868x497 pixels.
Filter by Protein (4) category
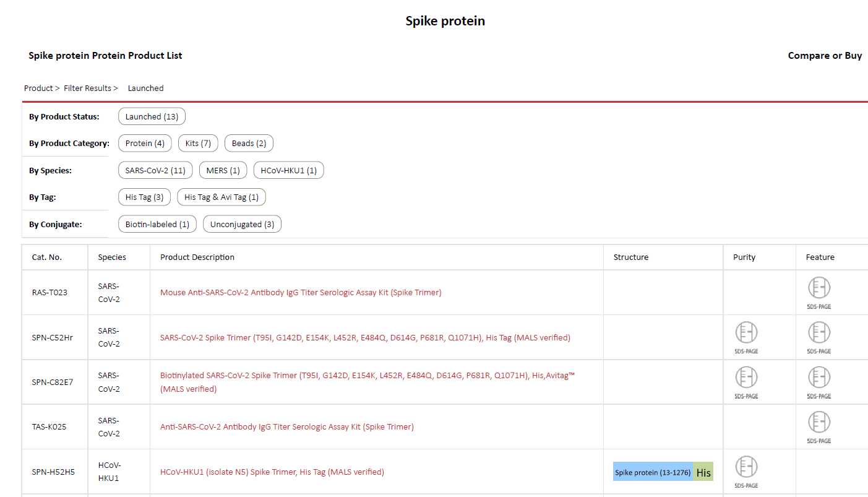[x=145, y=143]
